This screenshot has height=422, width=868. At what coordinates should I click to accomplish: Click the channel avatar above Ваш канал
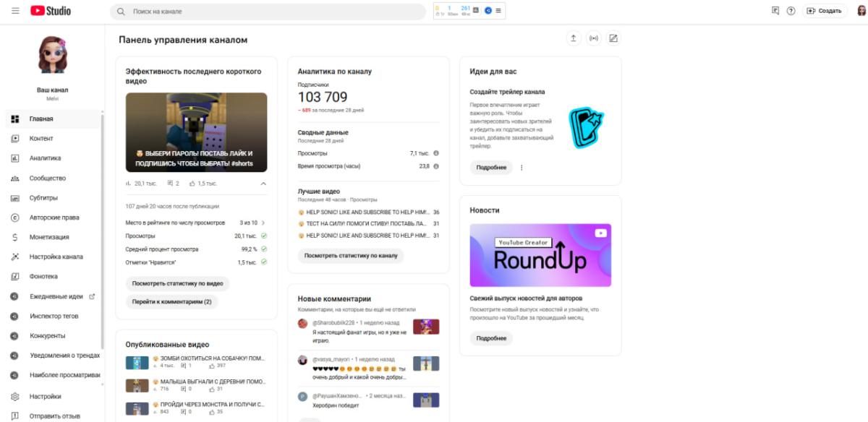coord(52,54)
